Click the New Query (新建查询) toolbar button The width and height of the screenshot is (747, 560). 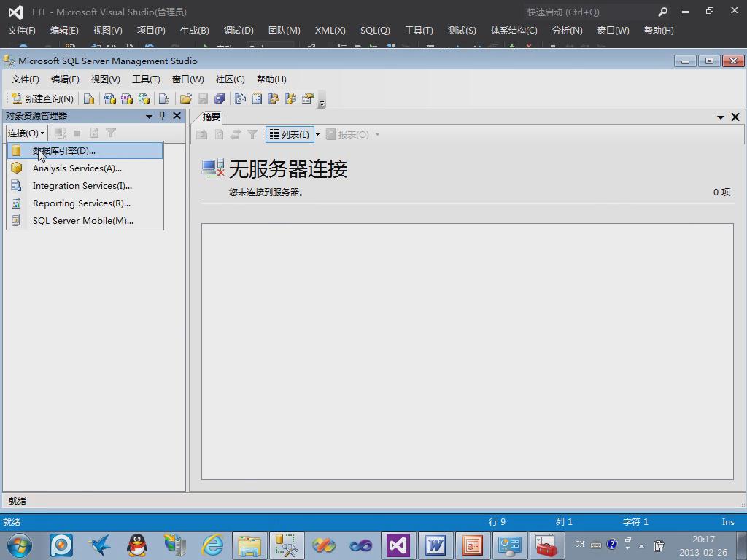42,98
